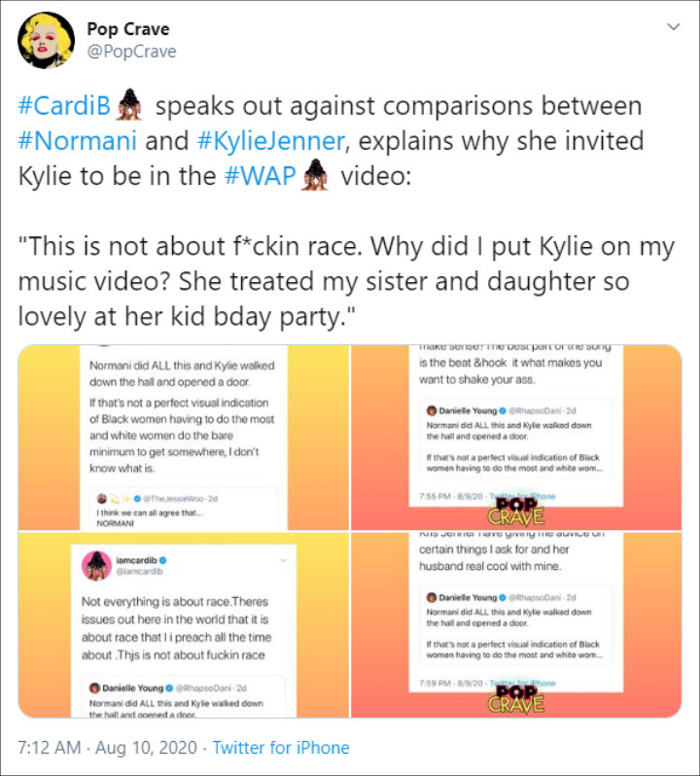The width and height of the screenshot is (700, 776).
Task: Open the Pop Crave profile avatar
Action: pos(46,40)
